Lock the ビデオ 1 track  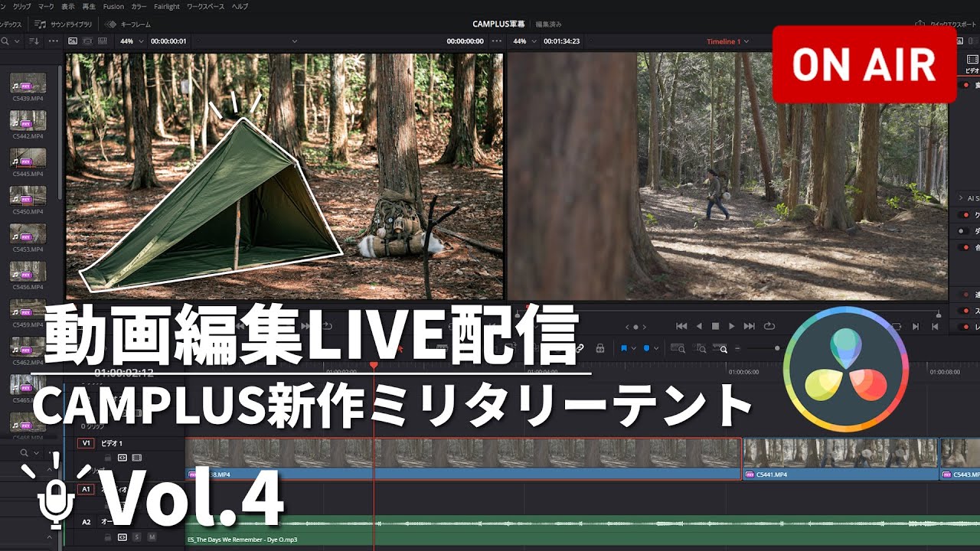[107, 458]
